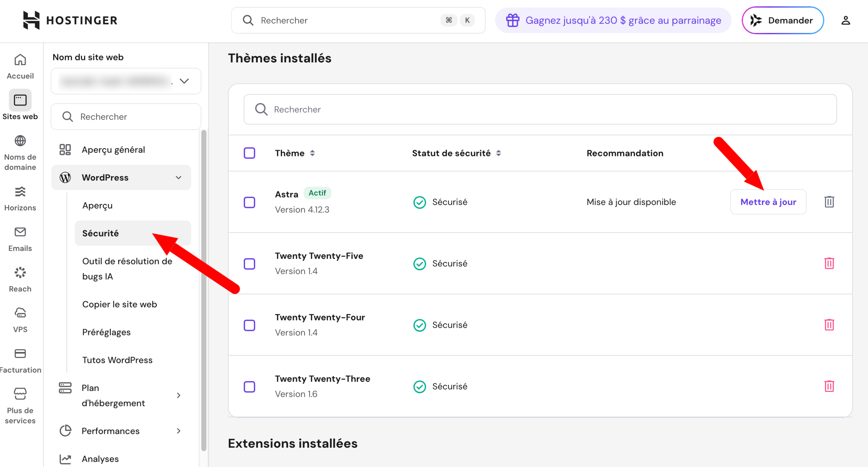Click the sparkle icon on Demander button
The image size is (868, 467).
(x=756, y=20)
